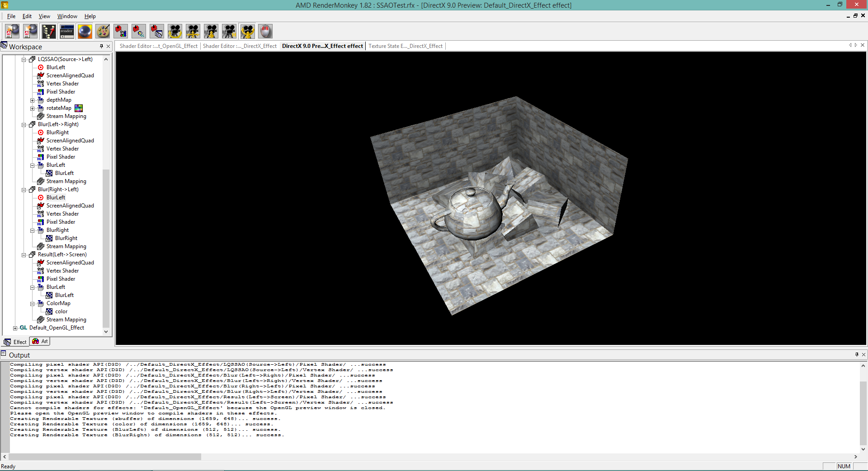Toggle the preview sphere toolbar icon
Image resolution: width=868 pixels, height=471 pixels.
tap(85, 31)
